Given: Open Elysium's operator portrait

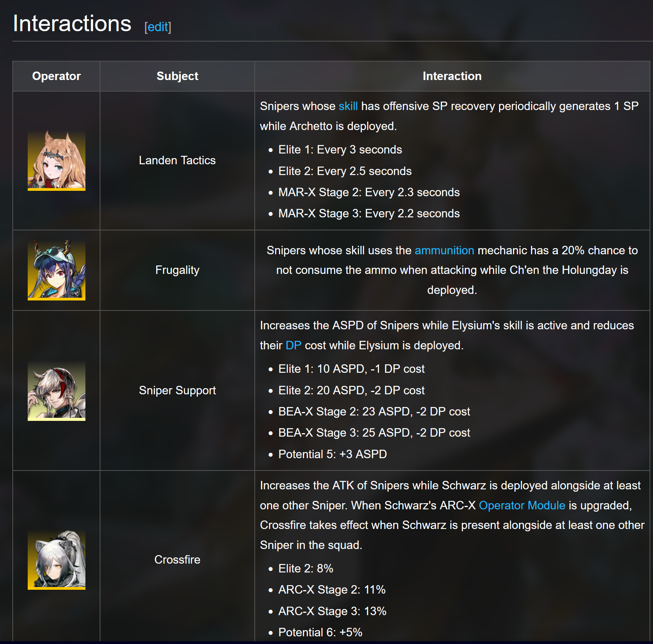Looking at the screenshot, I should (57, 390).
